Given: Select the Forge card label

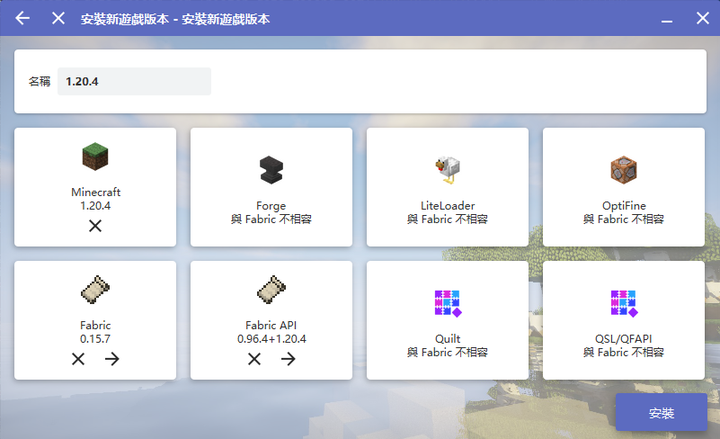Looking at the screenshot, I should (271, 205).
